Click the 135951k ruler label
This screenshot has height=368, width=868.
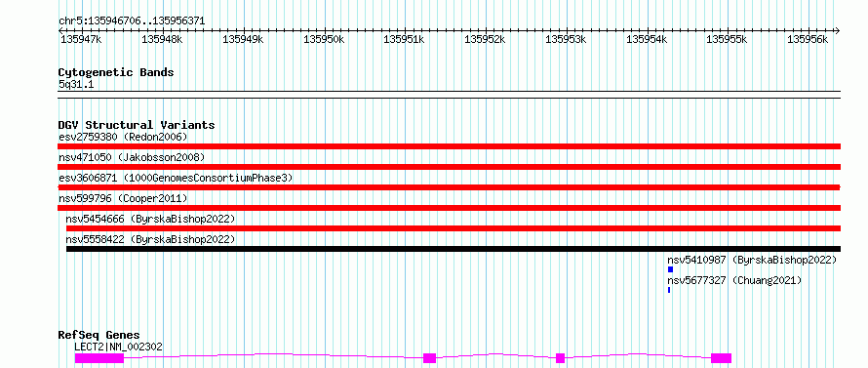(405, 39)
